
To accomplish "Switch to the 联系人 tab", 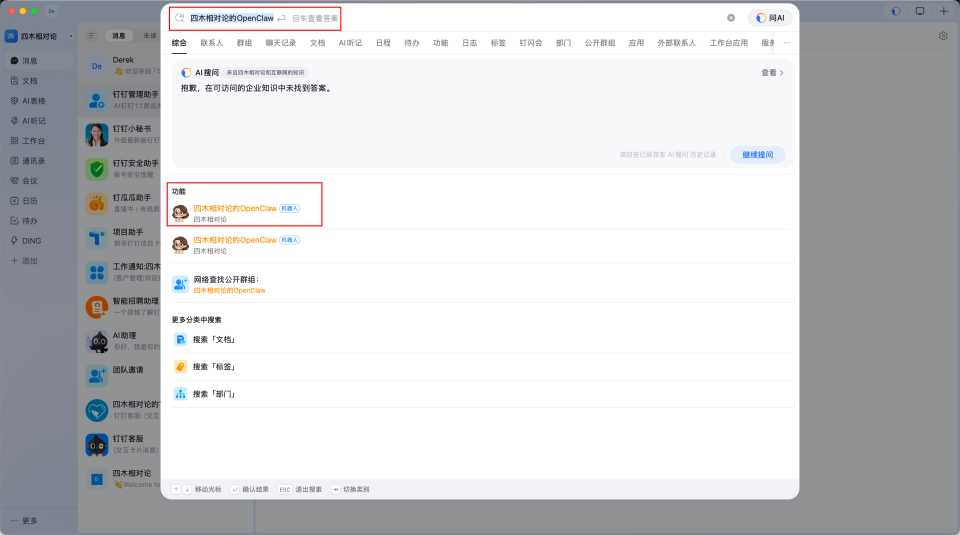I will [212, 43].
